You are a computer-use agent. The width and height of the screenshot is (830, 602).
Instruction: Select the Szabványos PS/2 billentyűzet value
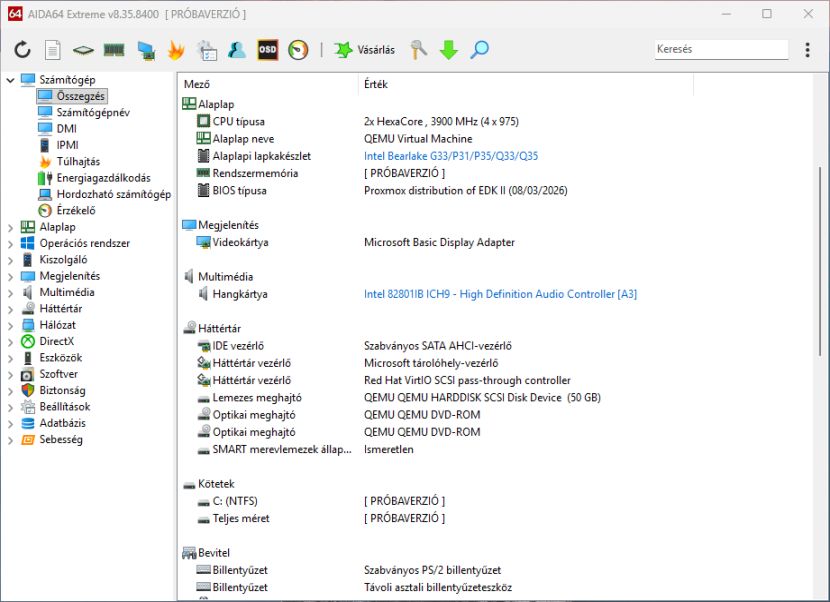(x=432, y=571)
